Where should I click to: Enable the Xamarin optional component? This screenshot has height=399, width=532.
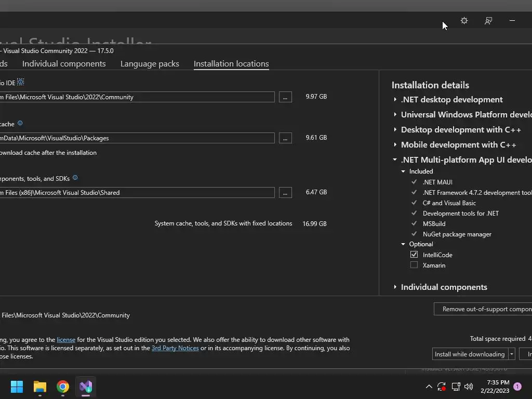pyautogui.click(x=414, y=265)
